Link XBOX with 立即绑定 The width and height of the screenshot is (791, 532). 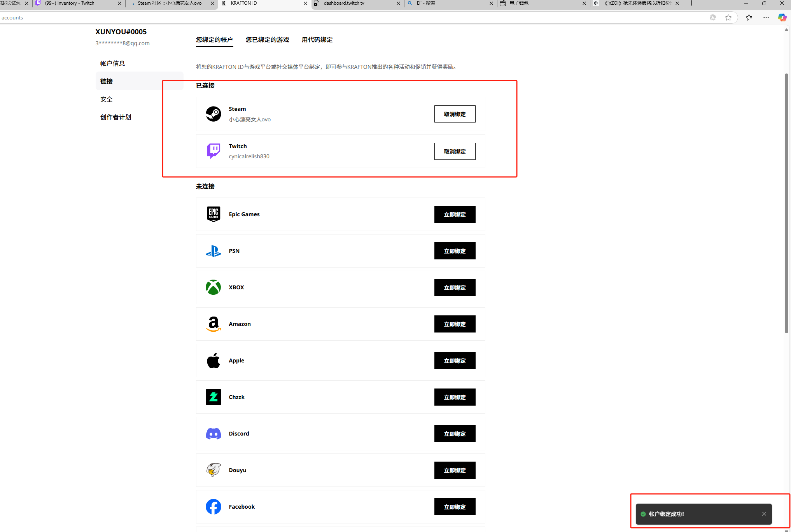click(x=455, y=287)
